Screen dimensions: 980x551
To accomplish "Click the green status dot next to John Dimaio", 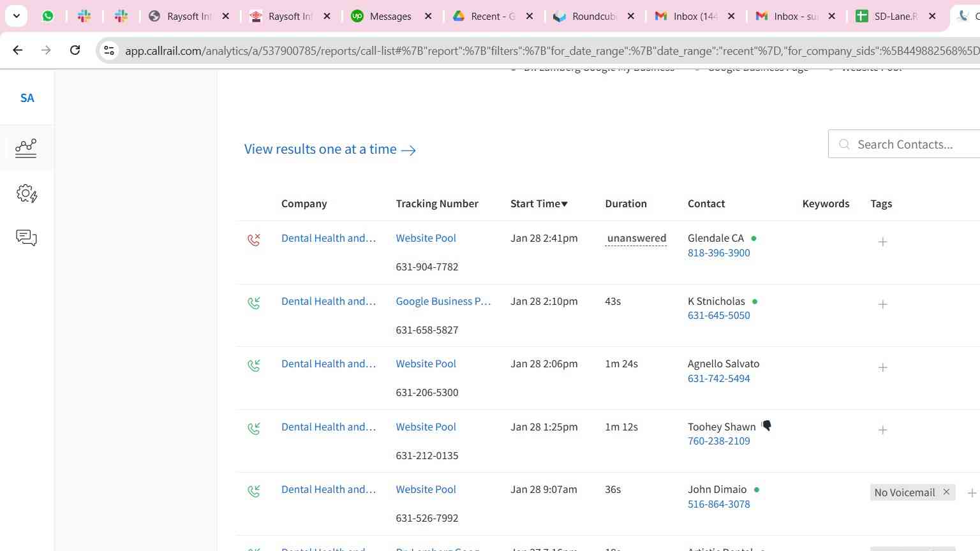I will (x=757, y=490).
